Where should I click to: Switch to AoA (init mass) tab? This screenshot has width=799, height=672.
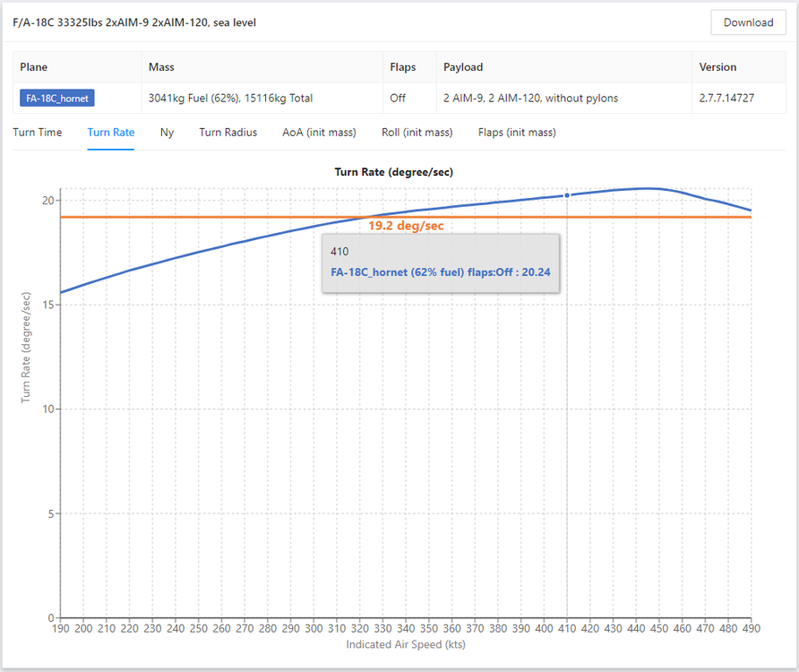[x=319, y=133]
